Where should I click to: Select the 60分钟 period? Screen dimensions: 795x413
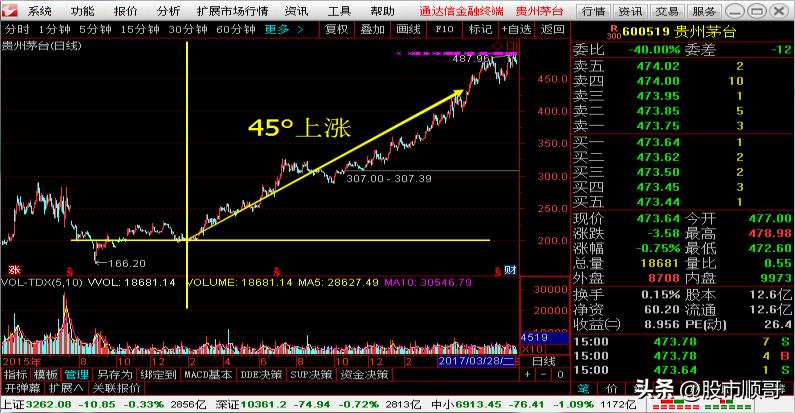pos(235,29)
